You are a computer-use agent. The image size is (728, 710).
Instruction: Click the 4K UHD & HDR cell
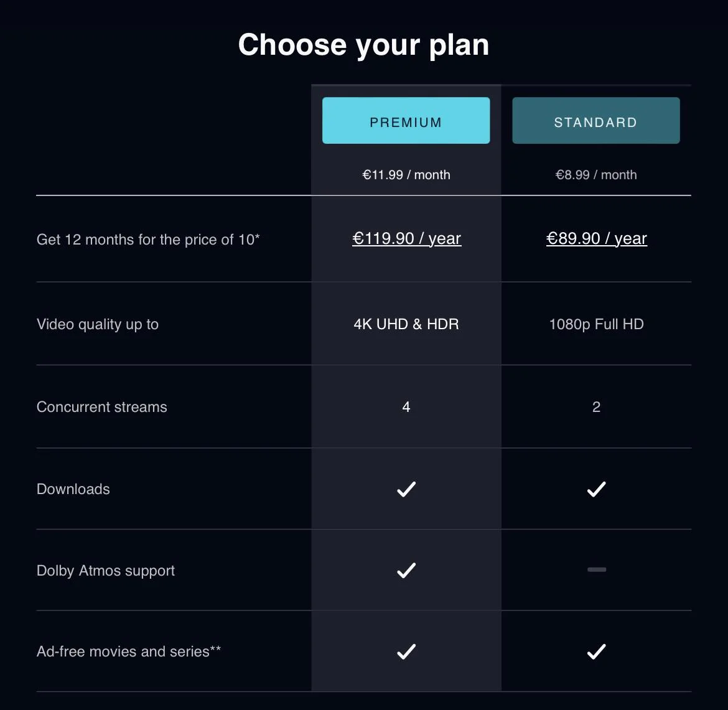point(406,324)
